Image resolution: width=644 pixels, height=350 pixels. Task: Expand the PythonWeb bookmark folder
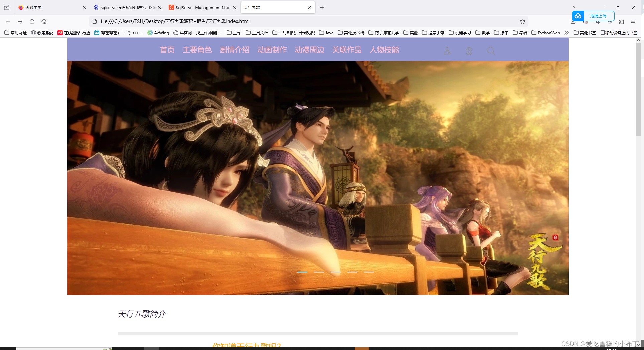point(545,33)
